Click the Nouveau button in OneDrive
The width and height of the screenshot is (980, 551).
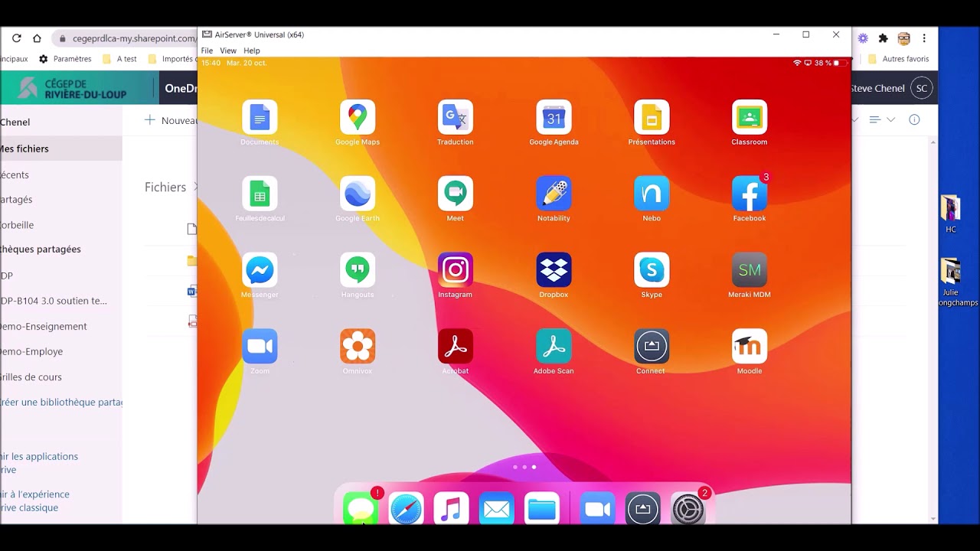pos(171,120)
